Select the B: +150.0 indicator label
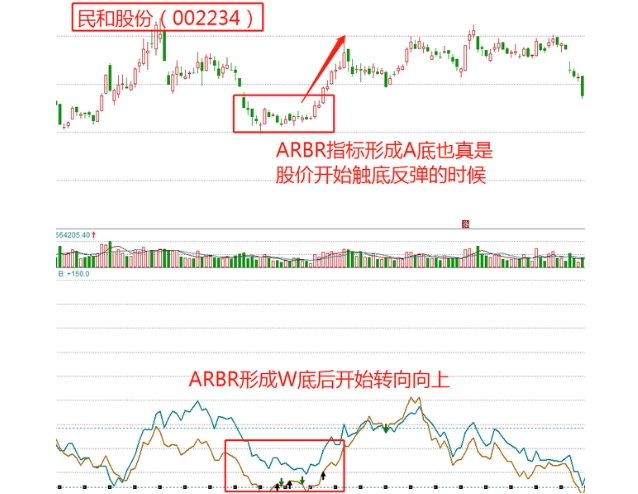This screenshot has height=494, width=638. [73, 274]
